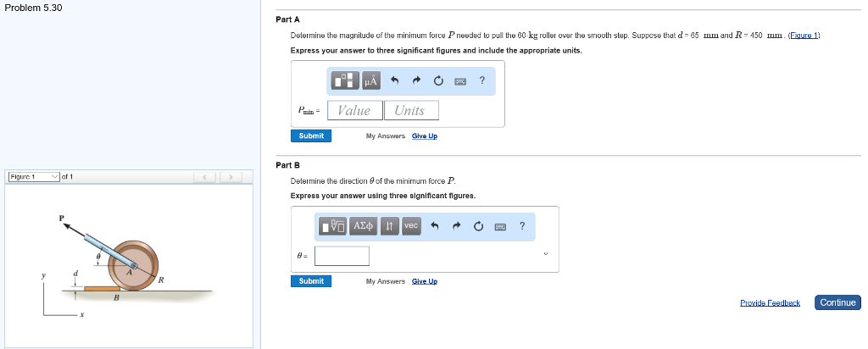This screenshot has width=868, height=349.
Task: Click the Units input field in Part A
Action: pyautogui.click(x=410, y=110)
